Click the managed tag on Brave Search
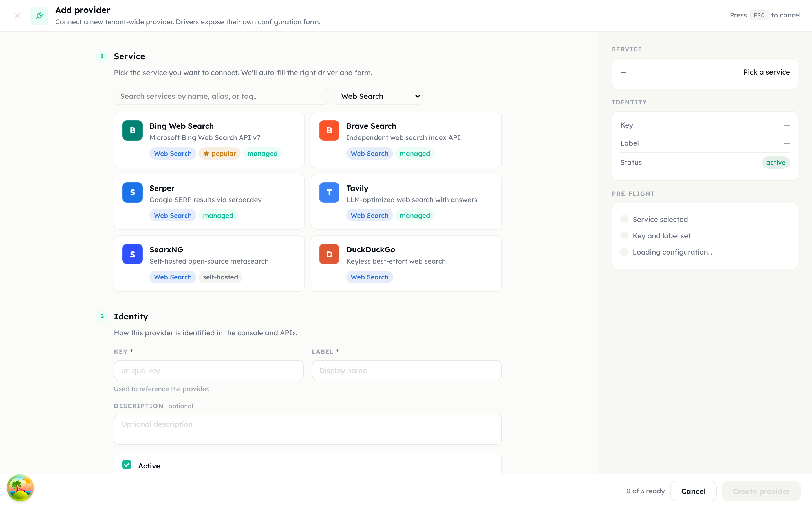This screenshot has width=812, height=508. click(x=415, y=154)
